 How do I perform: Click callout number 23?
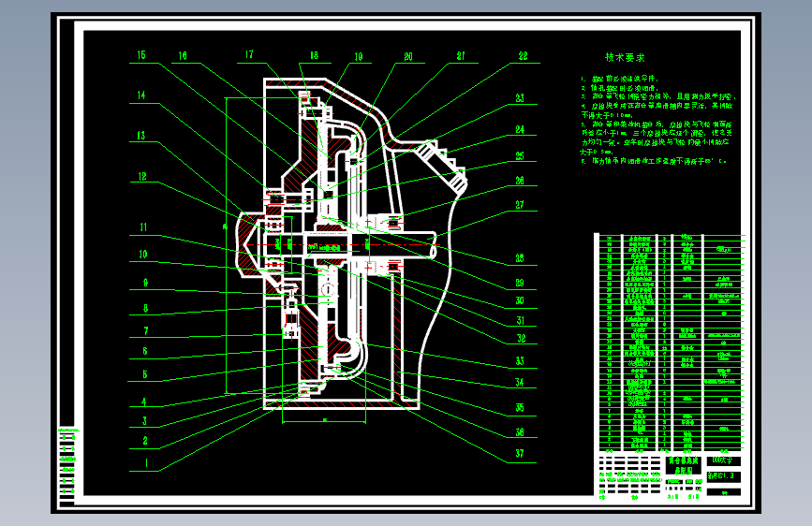coord(520,98)
